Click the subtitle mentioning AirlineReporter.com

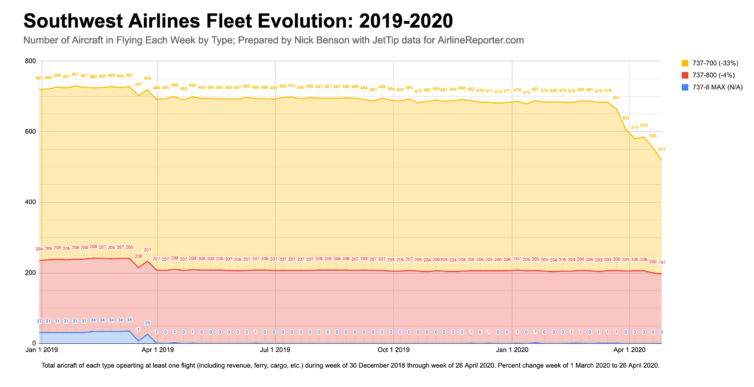pyautogui.click(x=273, y=40)
